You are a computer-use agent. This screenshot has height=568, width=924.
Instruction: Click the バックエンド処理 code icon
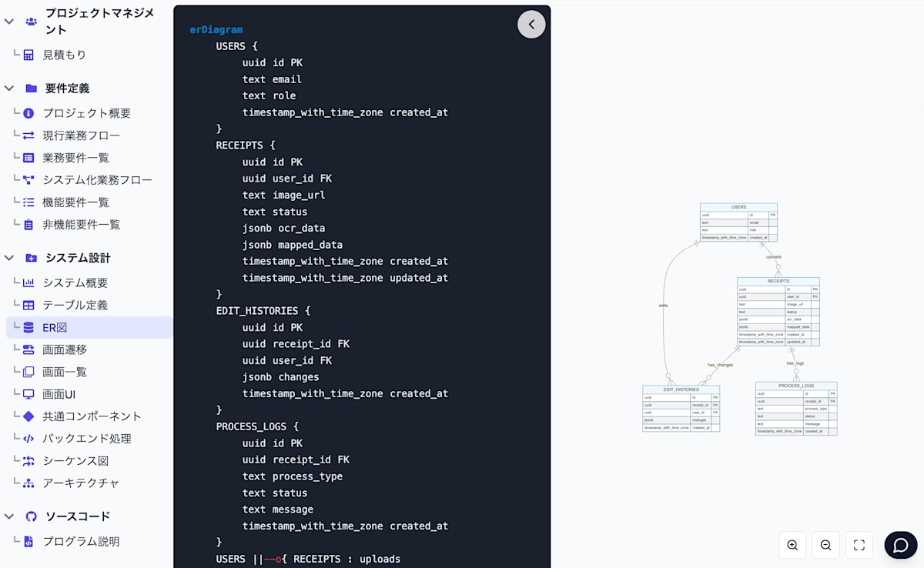(28, 439)
